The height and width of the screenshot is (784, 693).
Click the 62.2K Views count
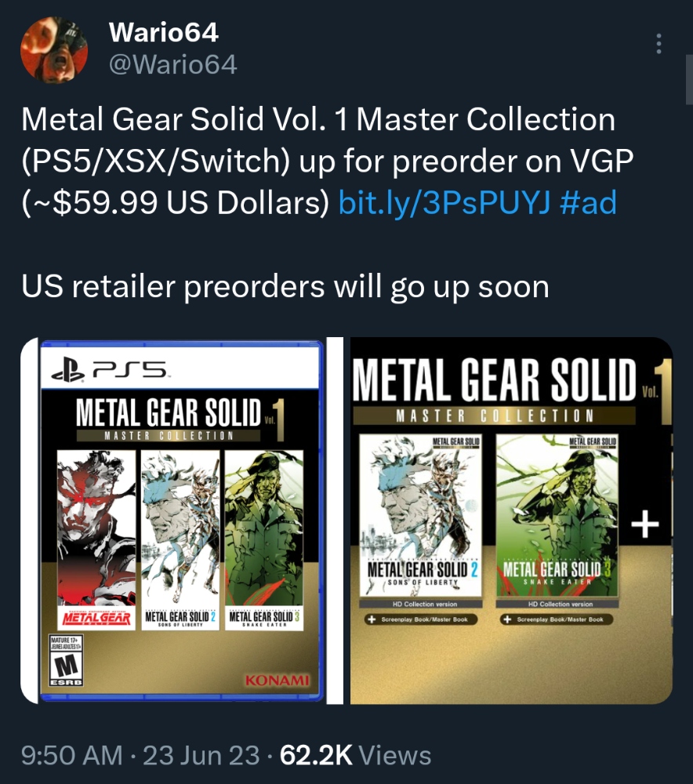tap(355, 755)
